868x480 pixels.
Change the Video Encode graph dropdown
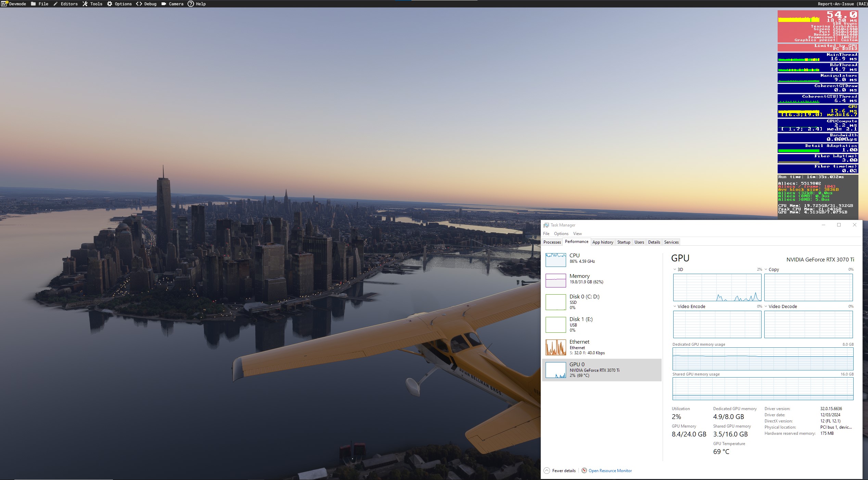(x=675, y=306)
